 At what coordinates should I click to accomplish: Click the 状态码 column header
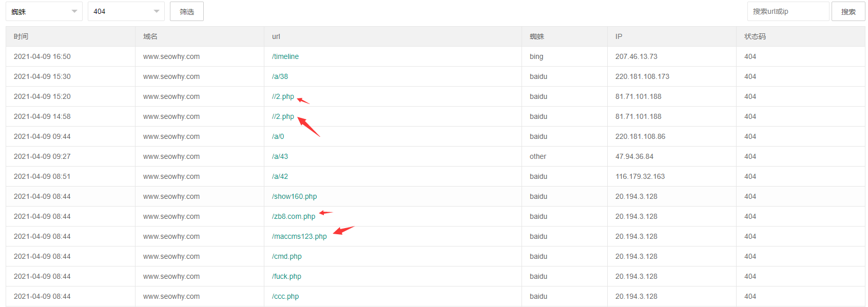coord(755,36)
